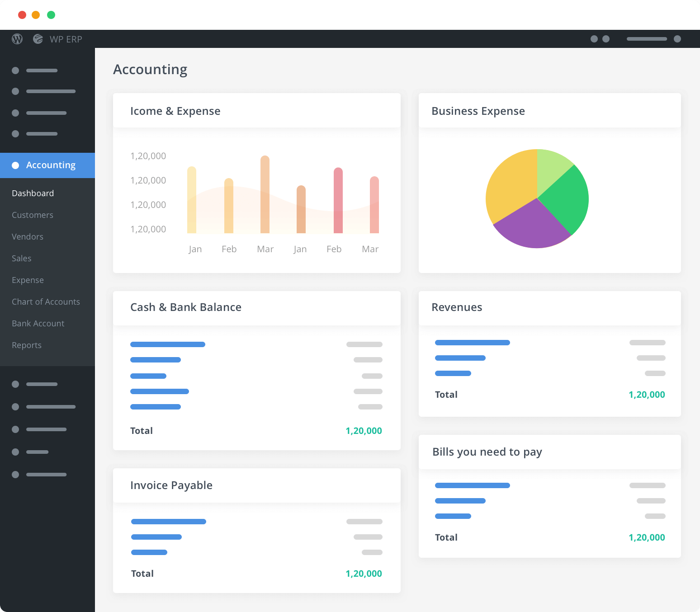The height and width of the screenshot is (612, 700).
Task: Open the Chart of Accounts section
Action: [x=46, y=301]
